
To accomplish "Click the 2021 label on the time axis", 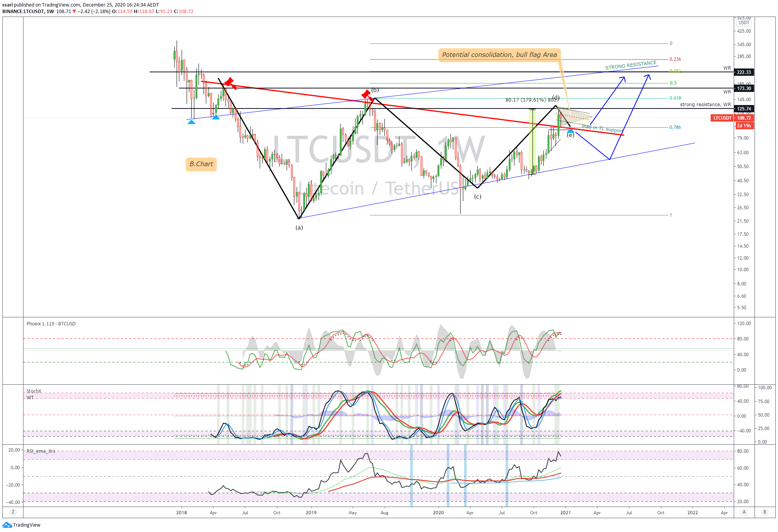I will click(x=565, y=512).
